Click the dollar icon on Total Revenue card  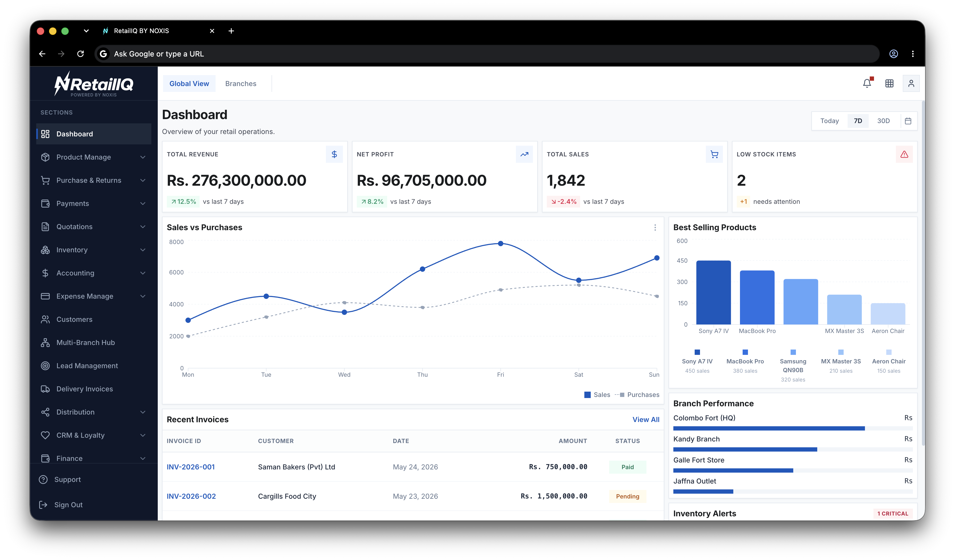pyautogui.click(x=334, y=154)
